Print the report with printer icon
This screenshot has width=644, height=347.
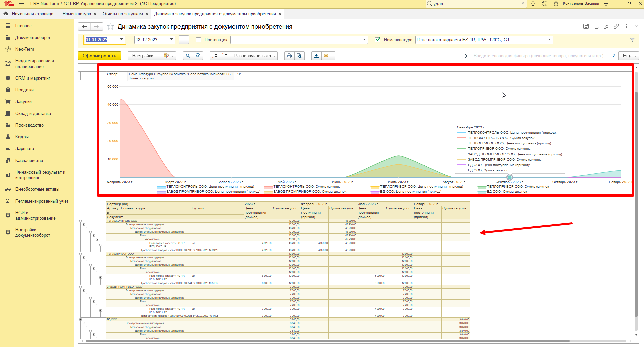pos(289,56)
